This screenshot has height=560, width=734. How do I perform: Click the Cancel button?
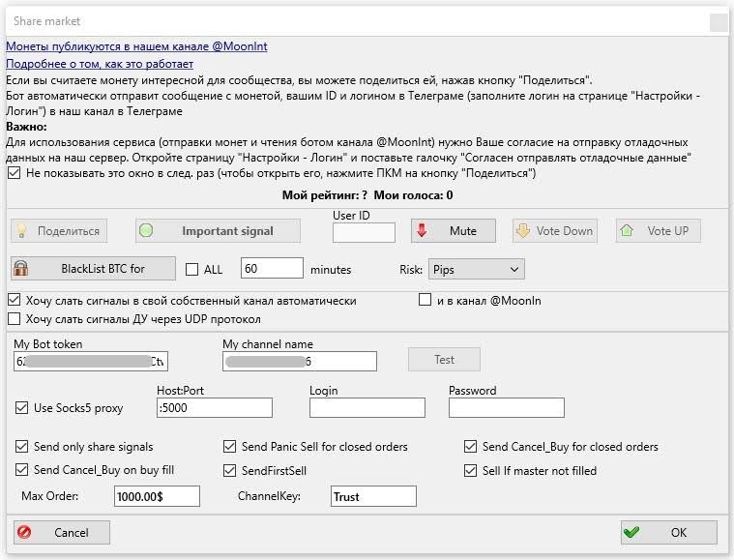[62, 532]
